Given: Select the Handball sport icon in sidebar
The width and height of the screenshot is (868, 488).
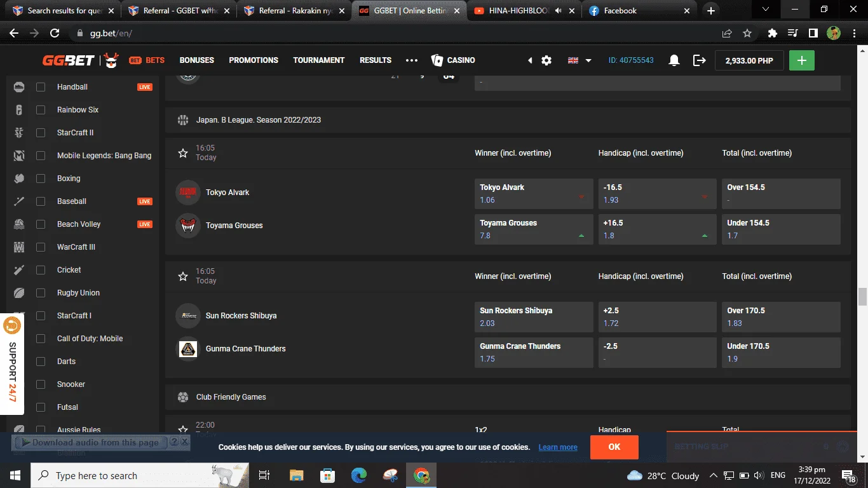Looking at the screenshot, I should click(x=19, y=87).
